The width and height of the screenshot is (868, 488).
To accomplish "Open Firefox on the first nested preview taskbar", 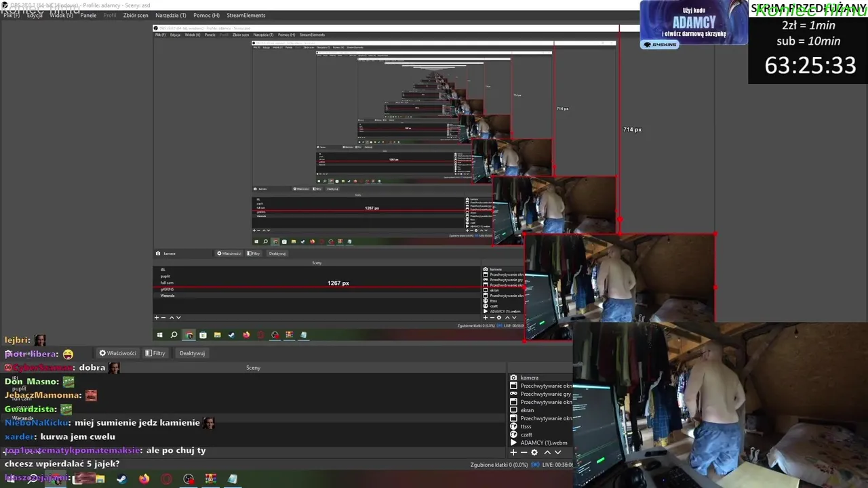I will [245, 335].
